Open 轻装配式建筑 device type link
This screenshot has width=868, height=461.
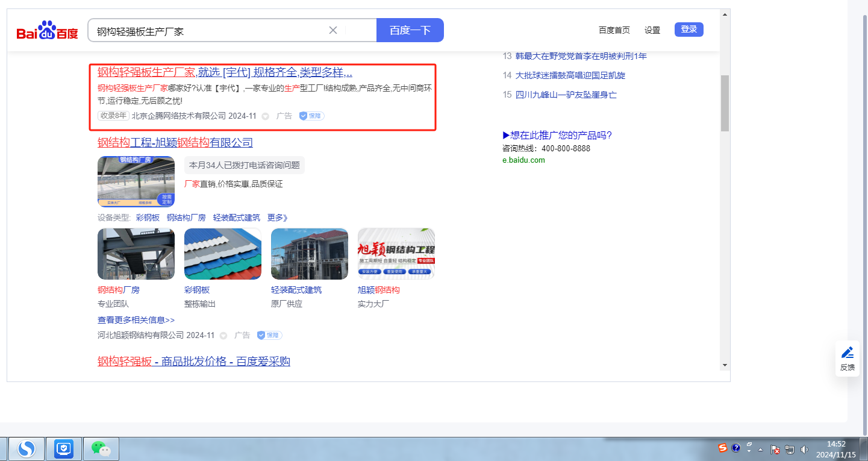237,218
